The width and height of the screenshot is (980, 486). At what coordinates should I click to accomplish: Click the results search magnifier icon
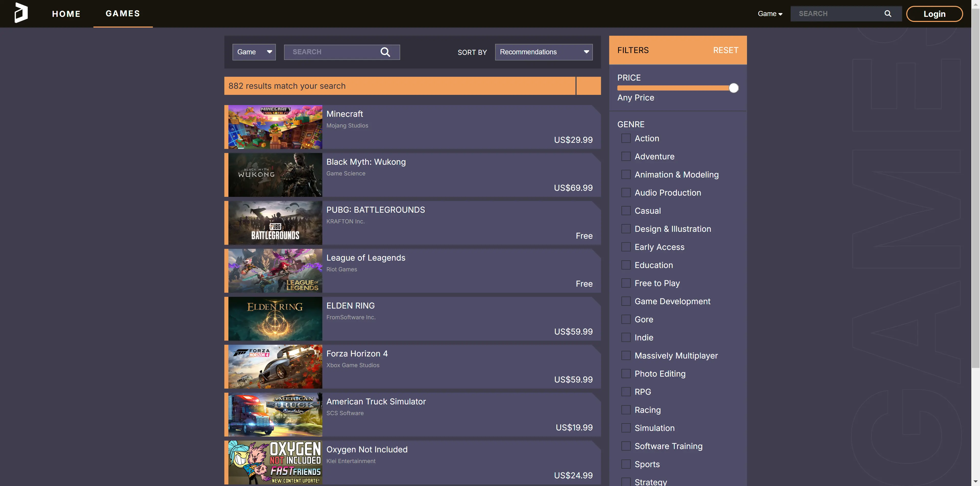[385, 52]
